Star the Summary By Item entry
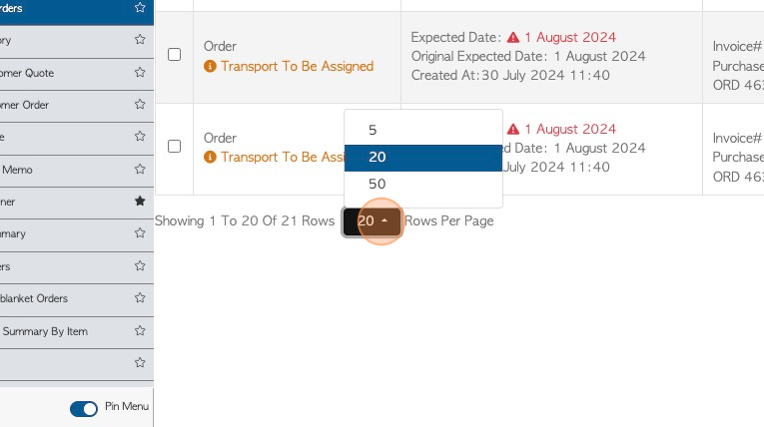This screenshot has width=764, height=427. pyautogui.click(x=140, y=330)
